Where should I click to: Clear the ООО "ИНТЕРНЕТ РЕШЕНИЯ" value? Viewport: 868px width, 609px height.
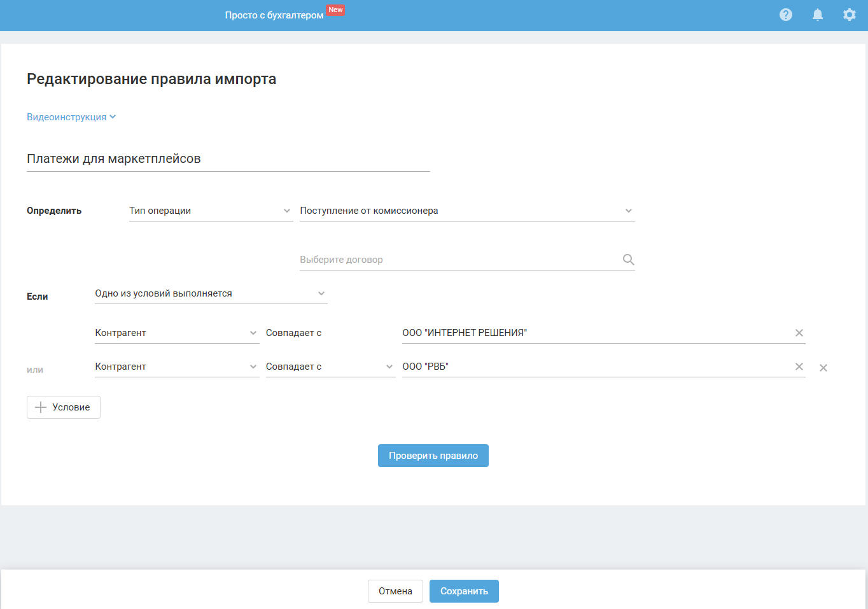(799, 333)
